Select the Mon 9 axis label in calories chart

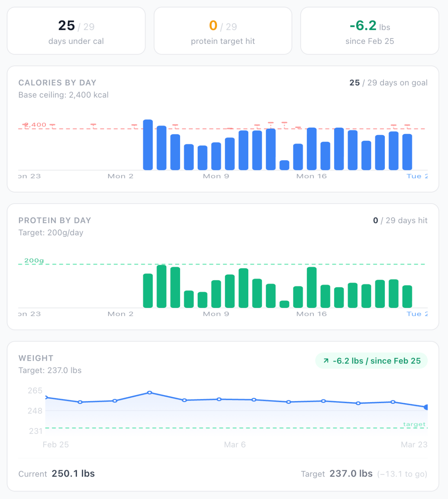click(x=215, y=176)
